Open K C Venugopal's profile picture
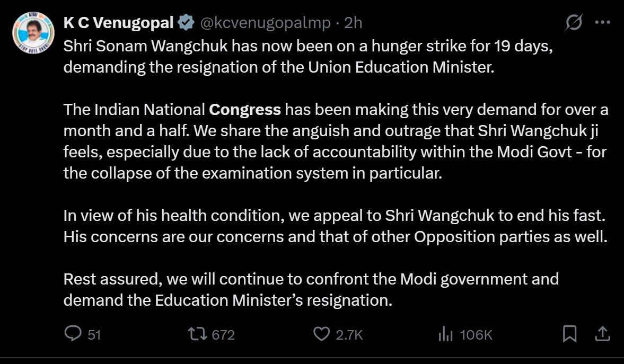The image size is (624, 364). [33, 33]
